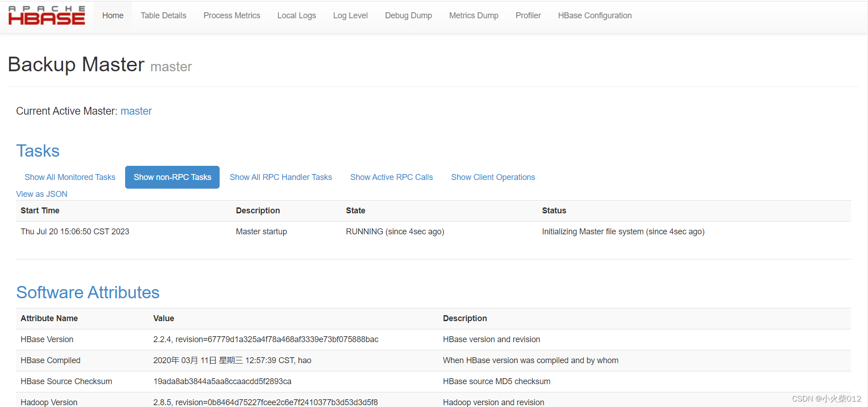Open Metrics Dump page
This screenshot has height=407, width=868.
pyautogui.click(x=474, y=16)
